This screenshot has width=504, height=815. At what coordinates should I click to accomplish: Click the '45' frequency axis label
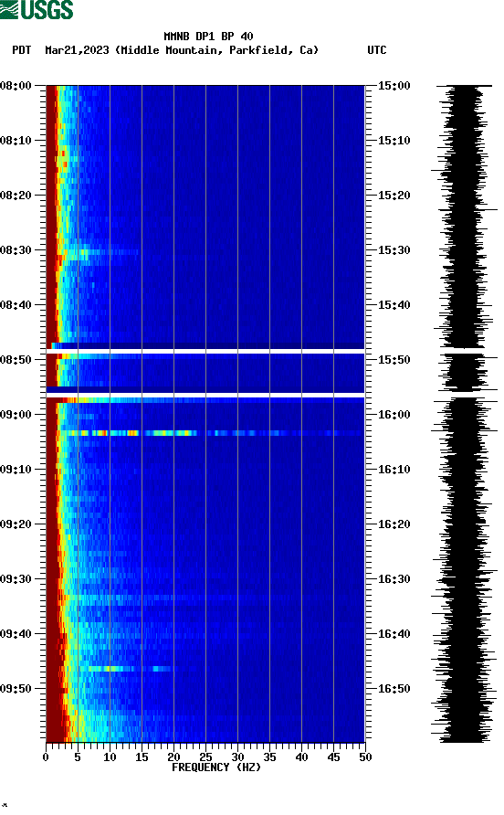point(333,757)
